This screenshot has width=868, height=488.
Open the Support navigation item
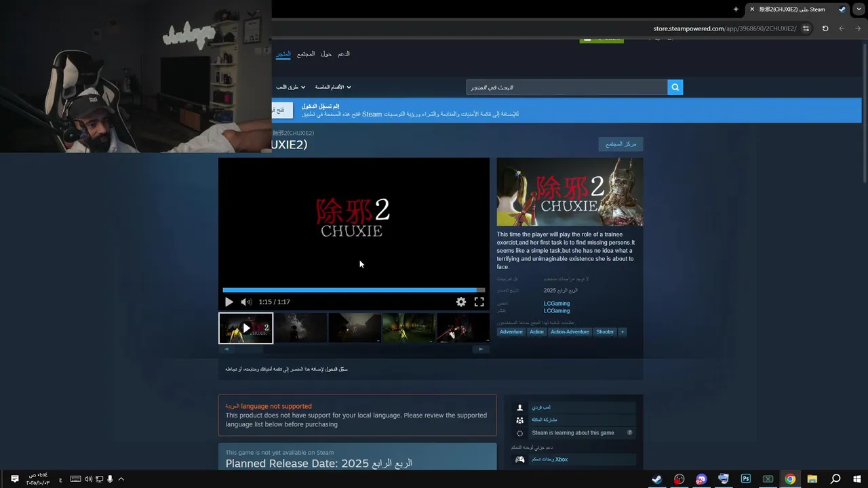(x=344, y=54)
